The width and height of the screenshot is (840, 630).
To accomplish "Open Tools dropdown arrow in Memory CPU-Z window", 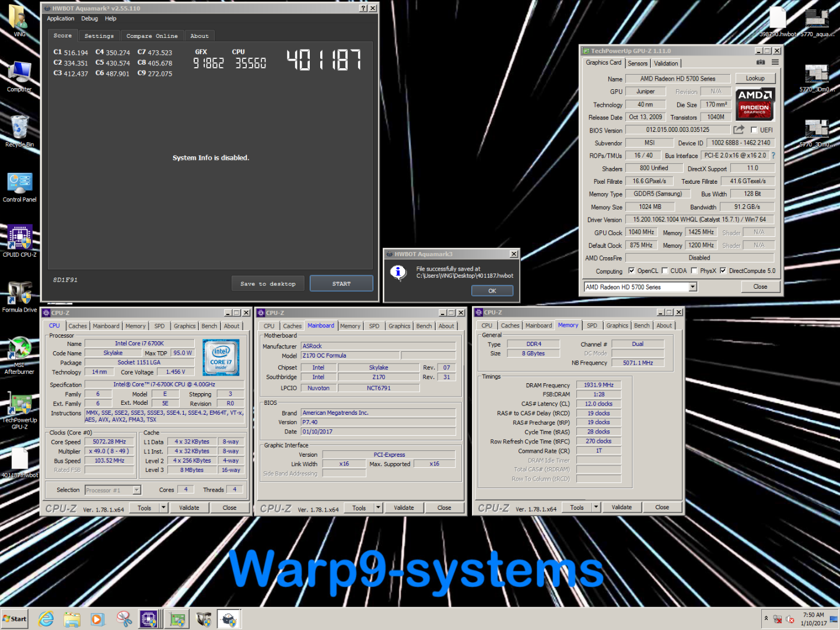I will coord(596,508).
